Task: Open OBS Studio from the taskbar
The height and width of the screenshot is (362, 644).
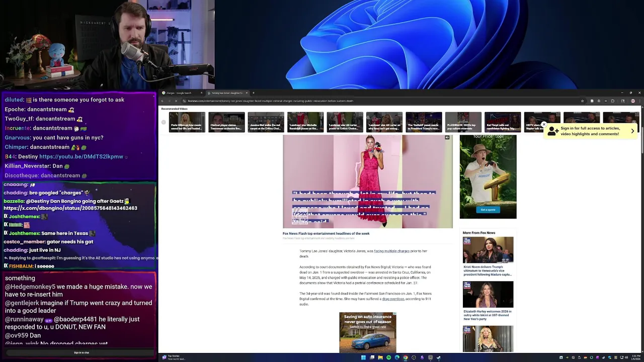Action: [x=414, y=357]
